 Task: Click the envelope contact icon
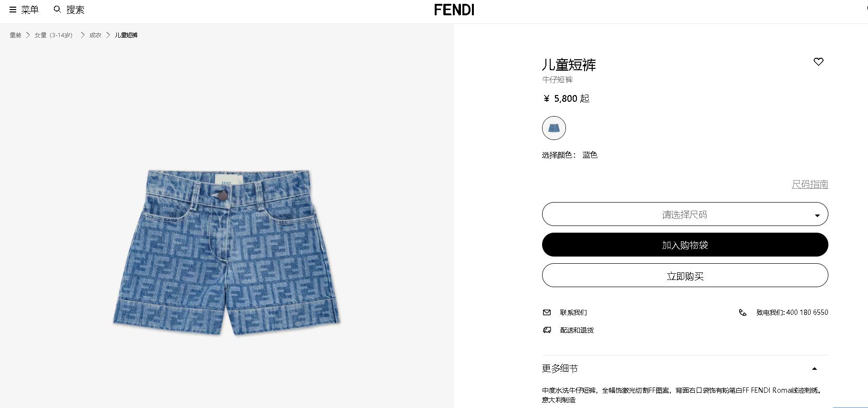pyautogui.click(x=547, y=312)
